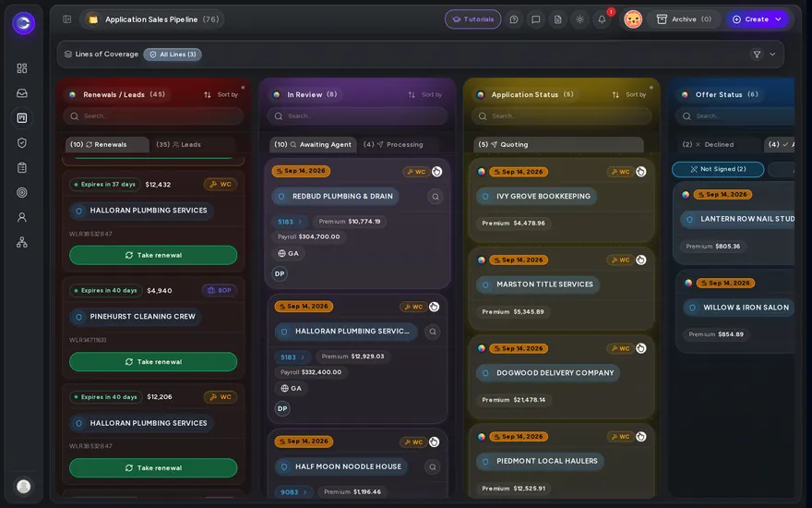Sort the In Review column
This screenshot has height=508, width=812.
tap(424, 95)
